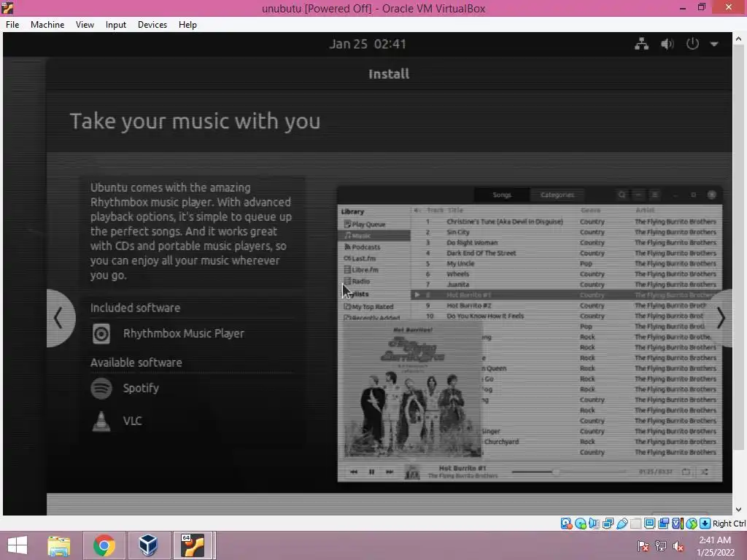Image resolution: width=747 pixels, height=560 pixels.
Task: Open the Machine menu
Action: (47, 25)
